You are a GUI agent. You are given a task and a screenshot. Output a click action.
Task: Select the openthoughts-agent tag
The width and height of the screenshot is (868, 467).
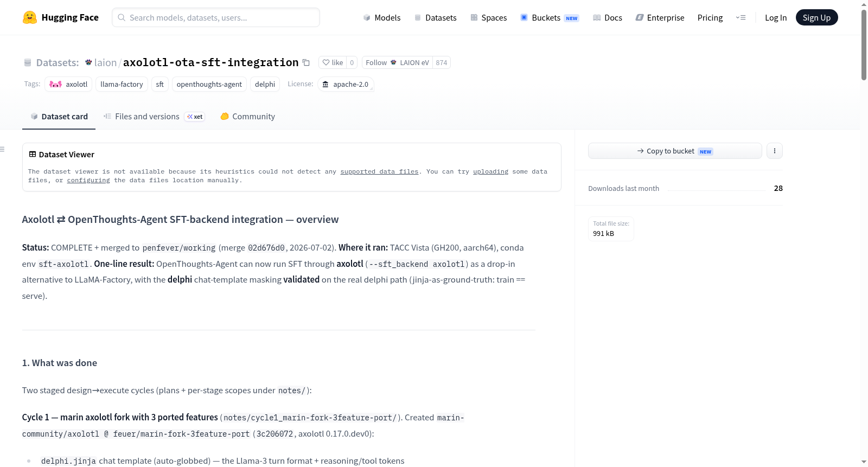coord(209,84)
